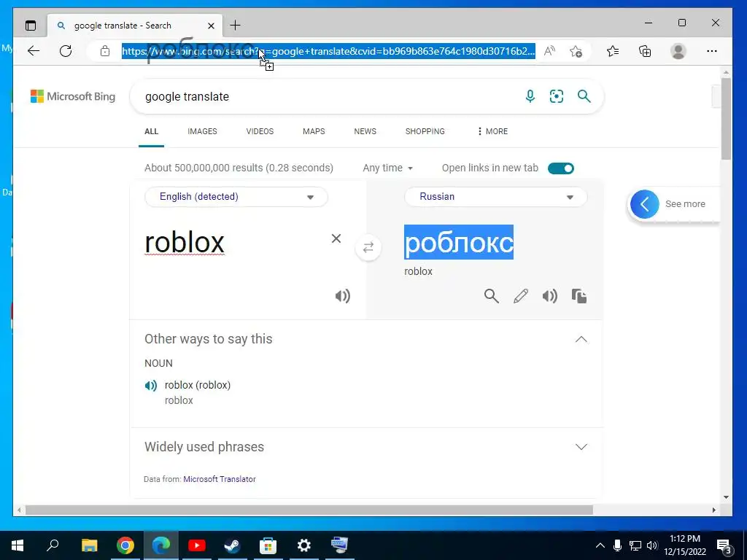
Task: Open the vertical tabs icon
Action: click(31, 26)
